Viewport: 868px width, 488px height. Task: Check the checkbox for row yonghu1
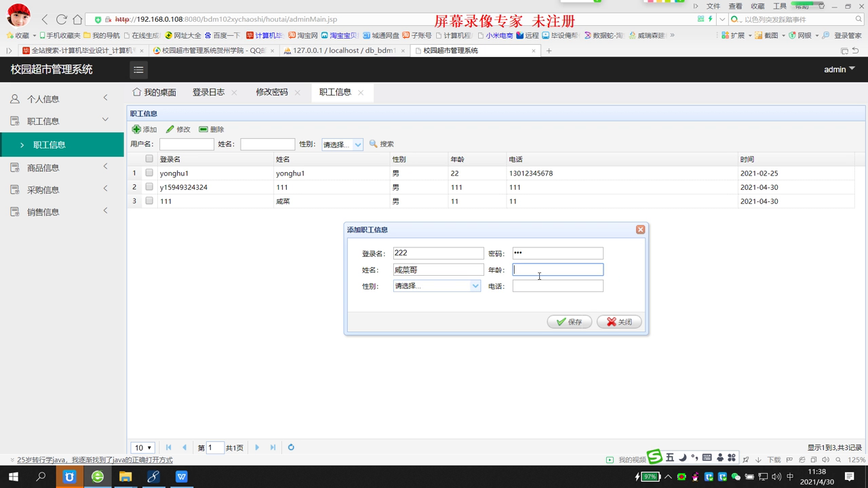149,173
